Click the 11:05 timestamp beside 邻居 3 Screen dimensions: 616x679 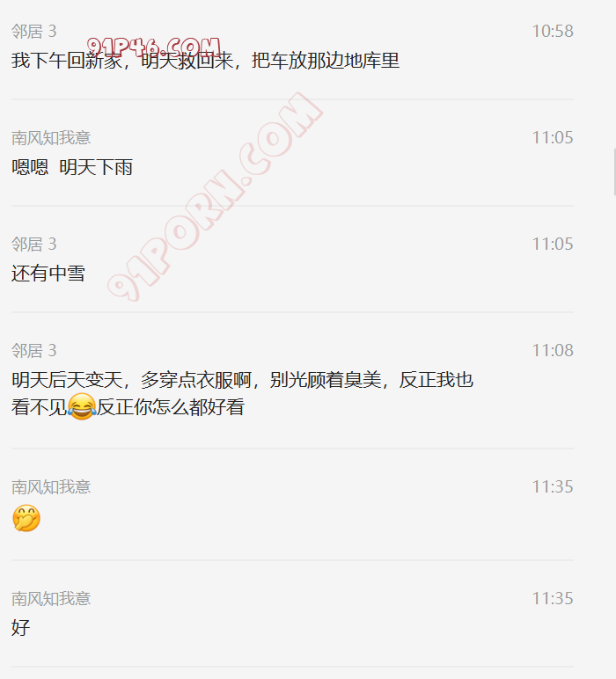[x=553, y=245]
